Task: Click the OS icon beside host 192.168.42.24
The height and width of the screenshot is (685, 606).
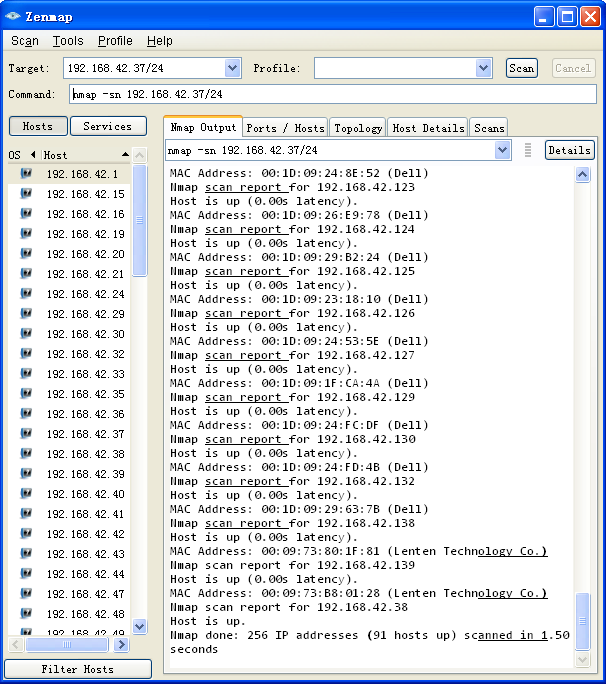Action: 26,294
